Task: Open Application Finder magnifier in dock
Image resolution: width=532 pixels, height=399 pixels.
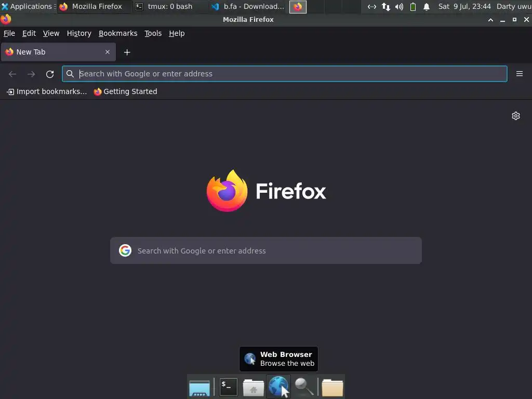Action: click(x=303, y=387)
